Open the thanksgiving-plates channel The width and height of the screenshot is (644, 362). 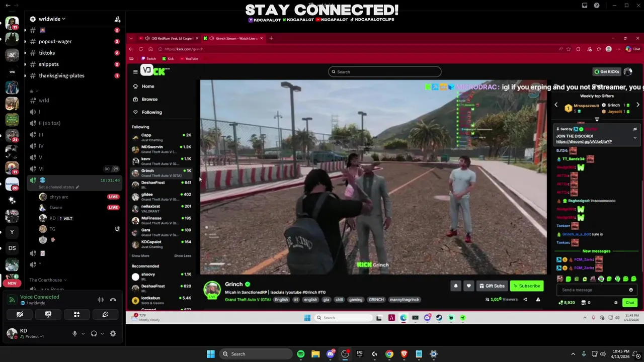click(73, 75)
